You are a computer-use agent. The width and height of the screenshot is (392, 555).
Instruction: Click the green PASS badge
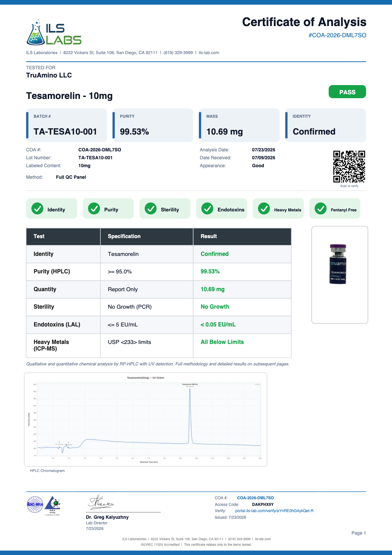coord(347,92)
